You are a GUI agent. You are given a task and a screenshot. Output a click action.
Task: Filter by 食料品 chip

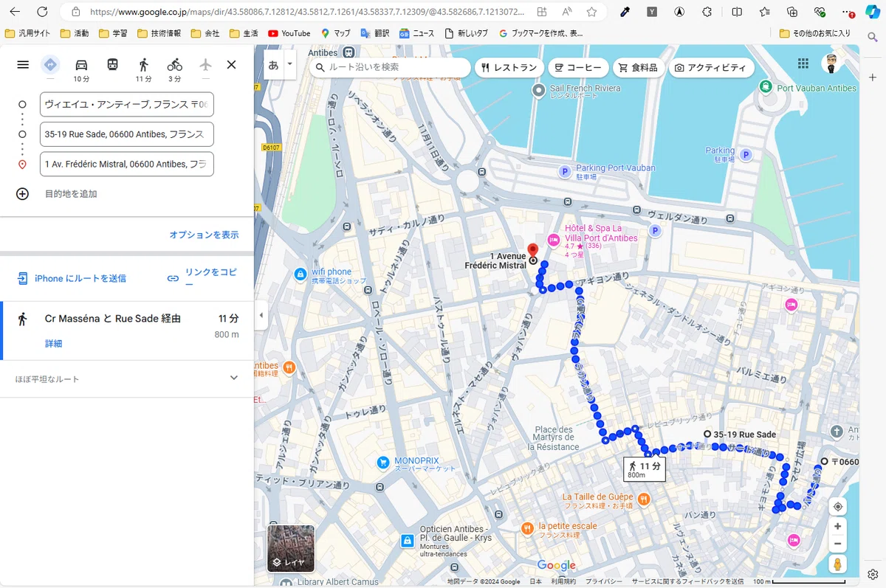(639, 67)
